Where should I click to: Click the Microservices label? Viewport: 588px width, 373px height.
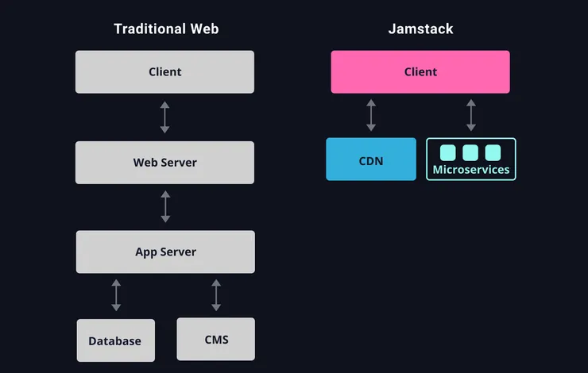471,170
